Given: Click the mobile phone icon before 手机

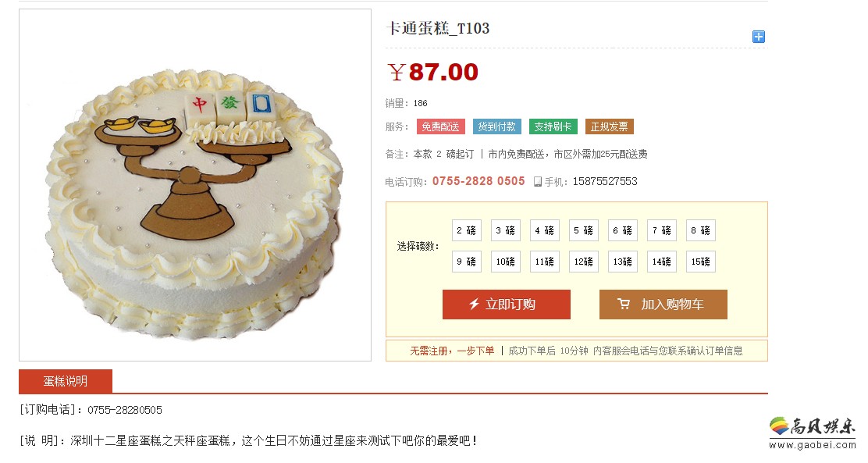Looking at the screenshot, I should [x=537, y=182].
